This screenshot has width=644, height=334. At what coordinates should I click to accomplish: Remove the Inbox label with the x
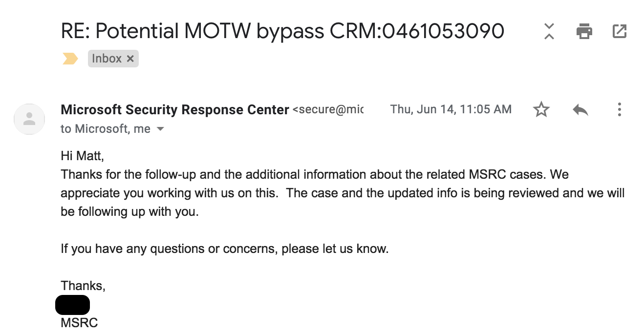click(x=130, y=59)
